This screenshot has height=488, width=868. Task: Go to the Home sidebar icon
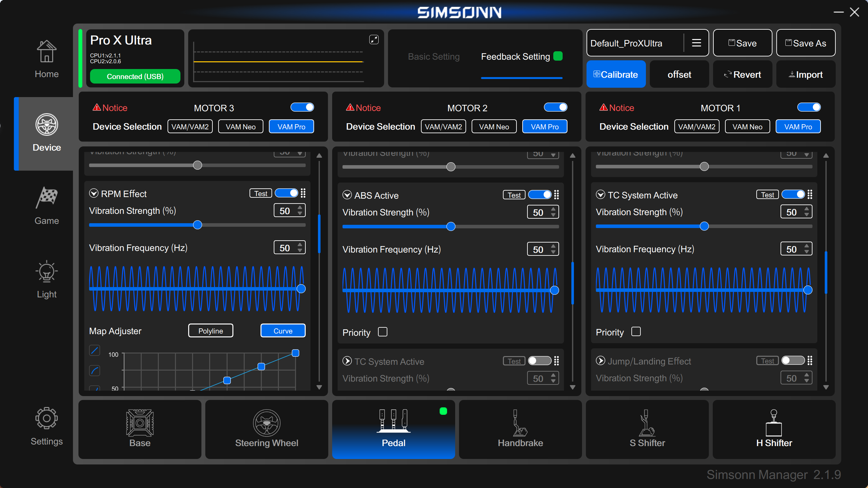[46, 59]
